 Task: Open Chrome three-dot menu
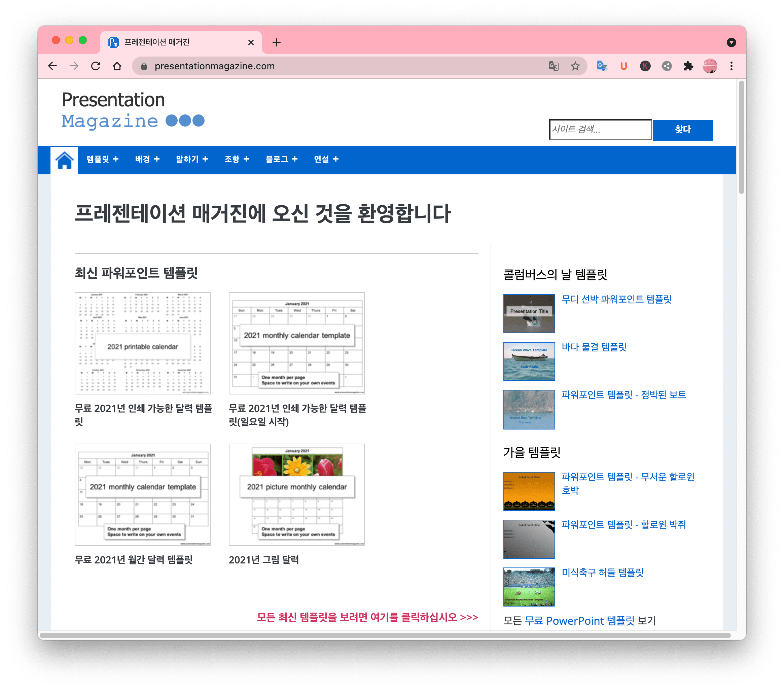point(731,66)
